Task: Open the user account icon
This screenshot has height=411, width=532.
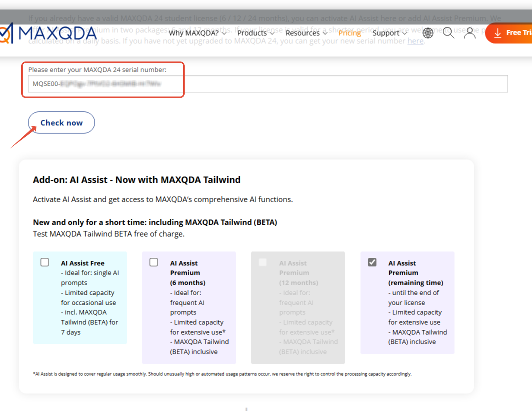Action: [470, 33]
